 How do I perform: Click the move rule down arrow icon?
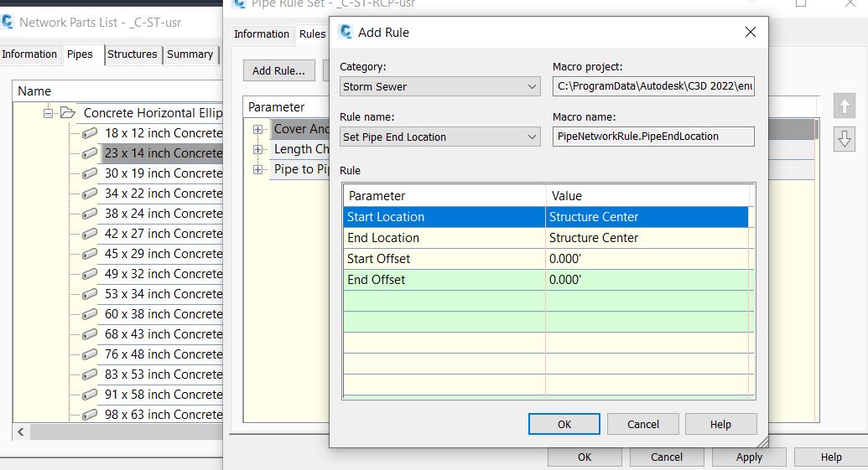coord(845,139)
